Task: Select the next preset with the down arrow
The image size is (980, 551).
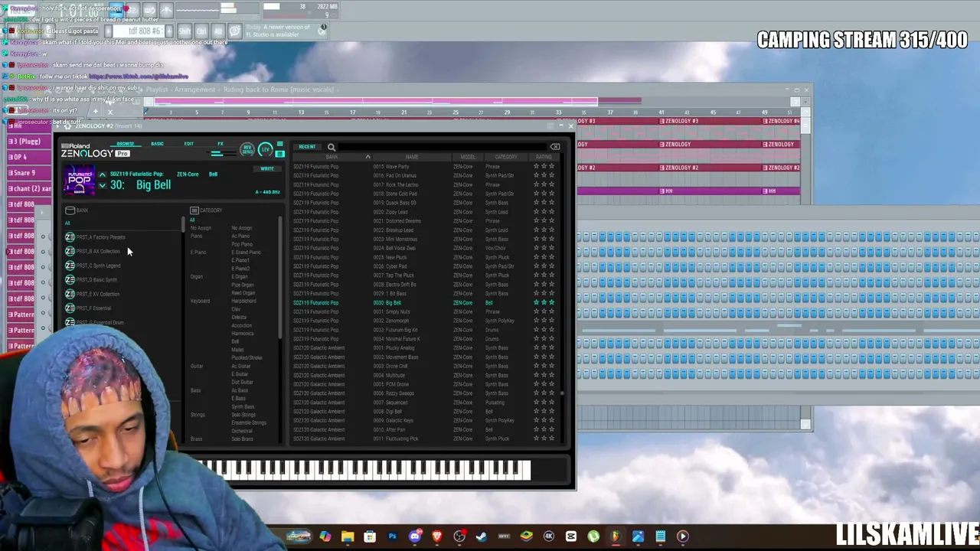Action: coord(103,186)
